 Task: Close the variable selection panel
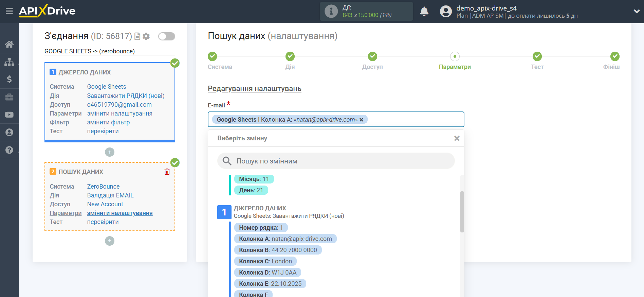tap(457, 138)
